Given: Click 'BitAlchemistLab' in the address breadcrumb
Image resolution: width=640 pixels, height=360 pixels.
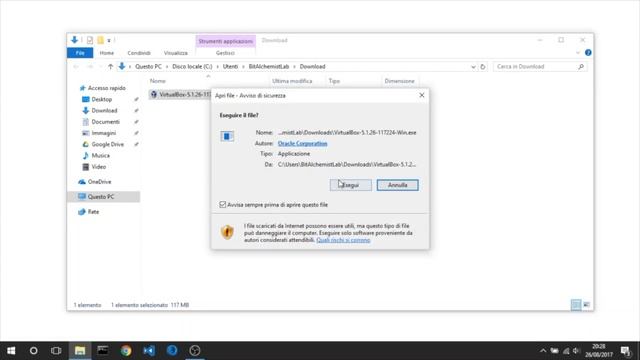Looking at the screenshot, I should point(269,67).
